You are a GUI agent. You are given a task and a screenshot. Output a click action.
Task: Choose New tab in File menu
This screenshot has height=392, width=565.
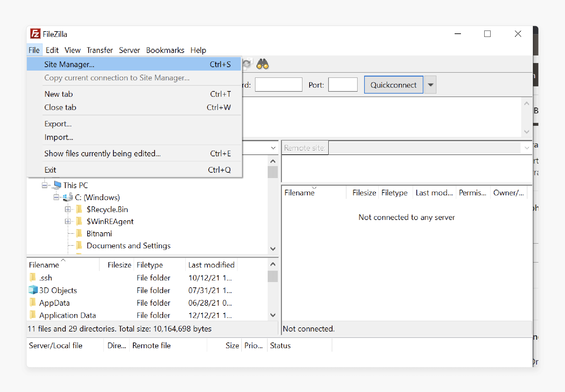pos(134,94)
